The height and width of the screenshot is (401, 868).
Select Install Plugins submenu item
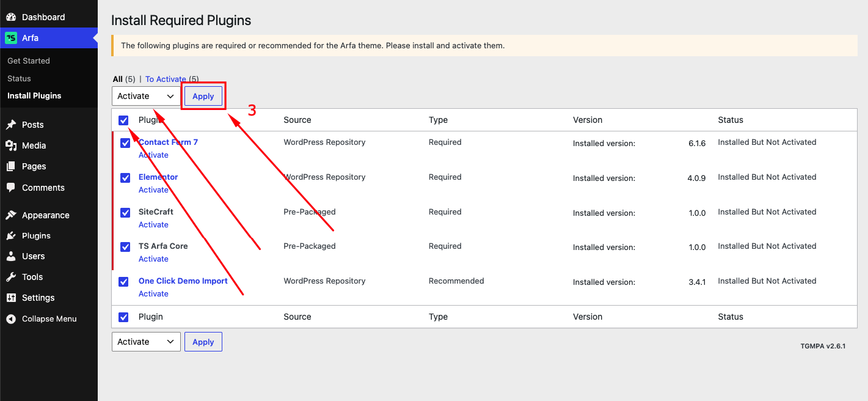tap(34, 95)
